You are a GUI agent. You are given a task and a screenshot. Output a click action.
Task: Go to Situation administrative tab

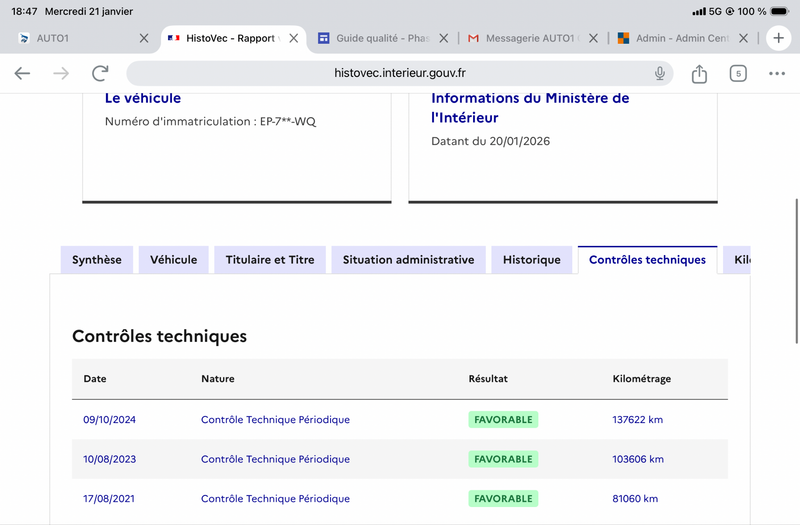pos(408,260)
